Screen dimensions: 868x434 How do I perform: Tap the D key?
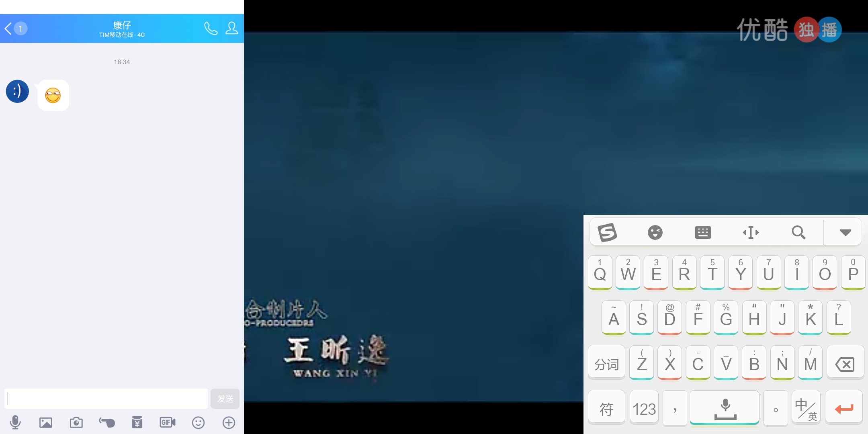point(670,317)
